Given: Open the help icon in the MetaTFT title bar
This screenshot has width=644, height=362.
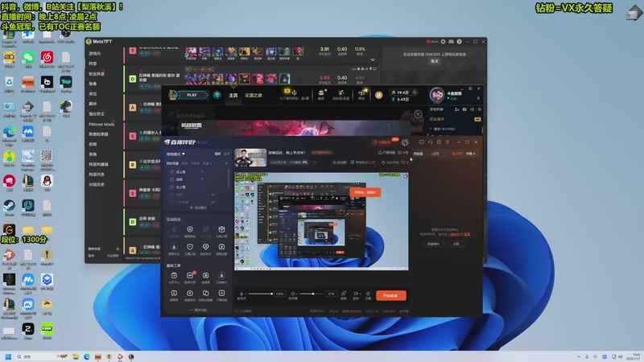Looking at the screenshot, I should pos(459,42).
